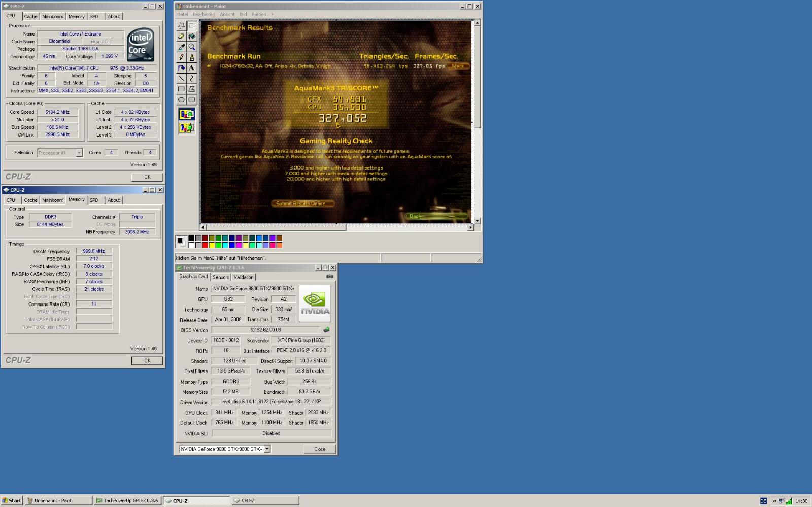Select the rectangular Select tool in Paint
This screenshot has height=507, width=812.
click(192, 26)
